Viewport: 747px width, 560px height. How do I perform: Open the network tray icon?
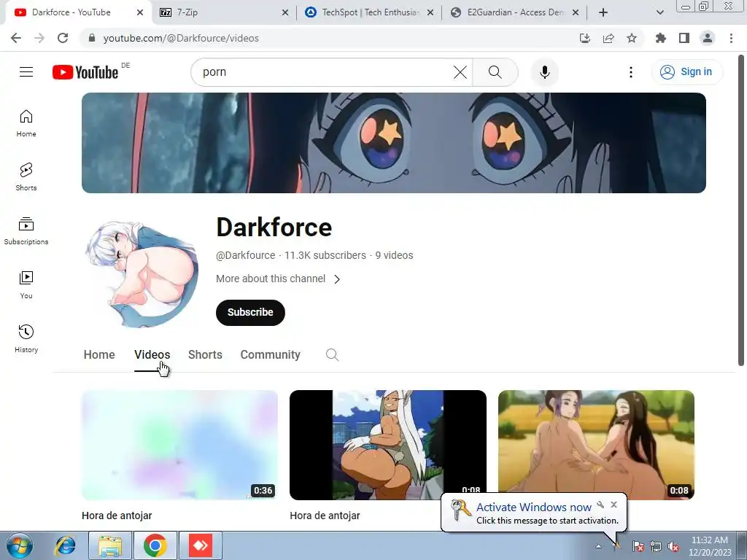656,547
